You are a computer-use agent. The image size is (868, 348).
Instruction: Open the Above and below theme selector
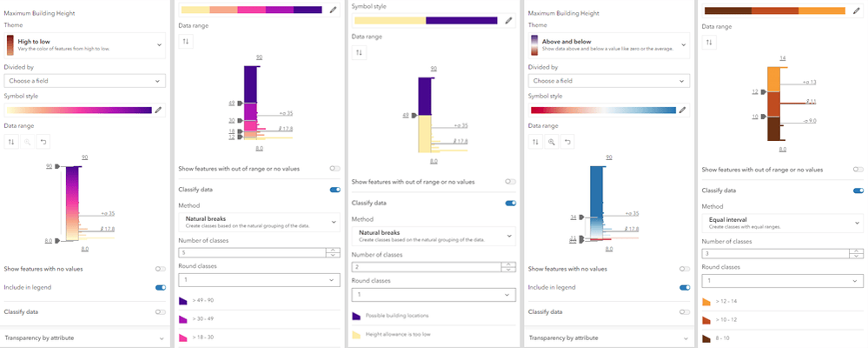[607, 44]
